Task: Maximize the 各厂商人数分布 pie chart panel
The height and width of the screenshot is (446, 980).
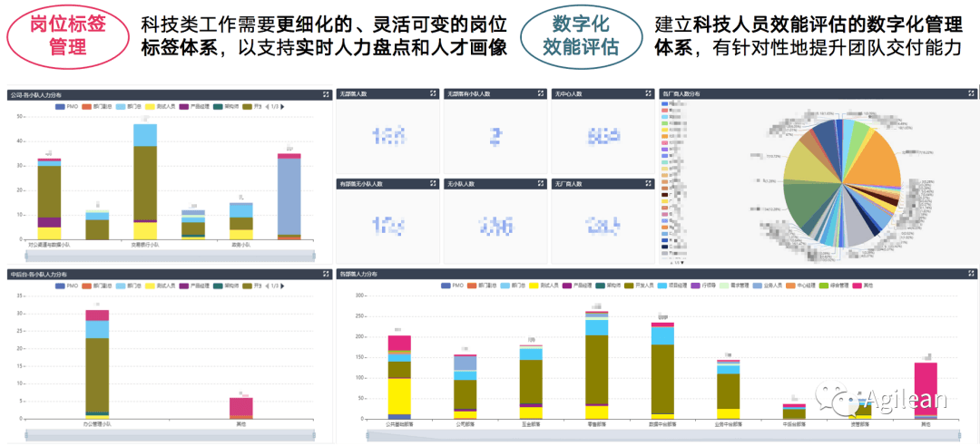Action: tap(971, 93)
